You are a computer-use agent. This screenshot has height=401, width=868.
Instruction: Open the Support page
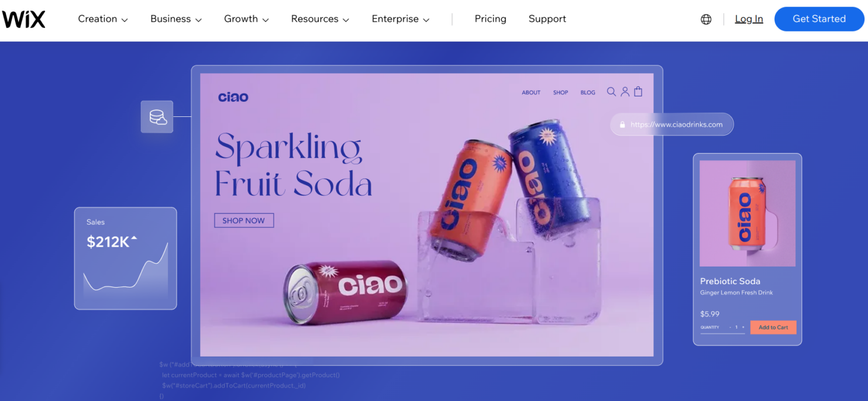547,19
